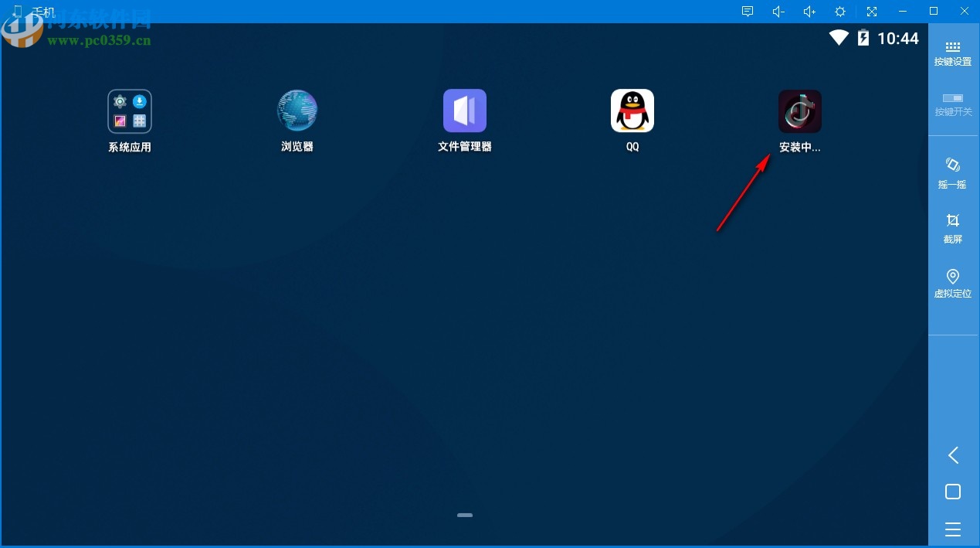The width and height of the screenshot is (980, 548).
Task: Toggle the 按键开关 switch
Action: [x=953, y=104]
